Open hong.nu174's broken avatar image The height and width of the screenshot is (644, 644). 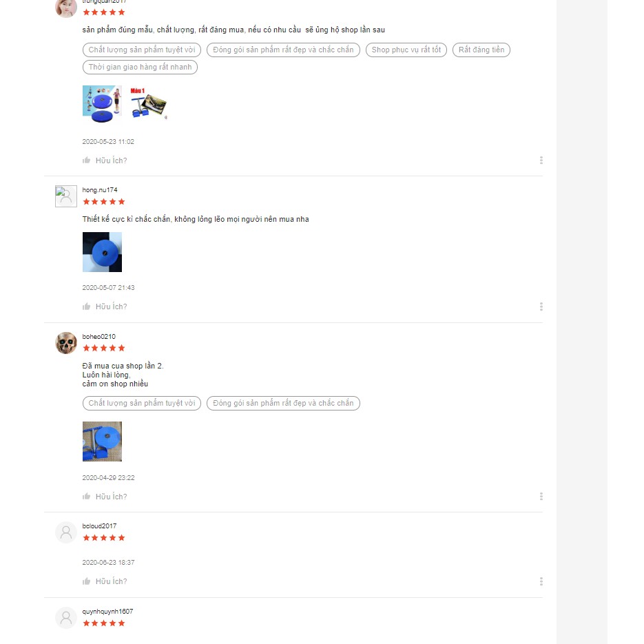[66, 196]
